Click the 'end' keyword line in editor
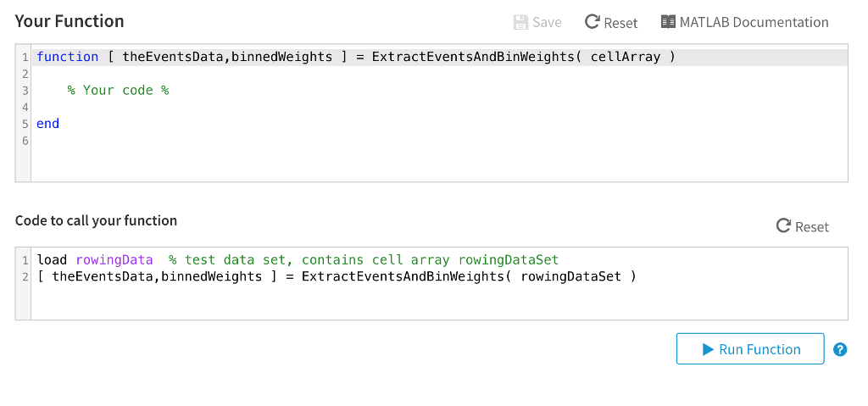This screenshot has width=868, height=406. (x=47, y=124)
